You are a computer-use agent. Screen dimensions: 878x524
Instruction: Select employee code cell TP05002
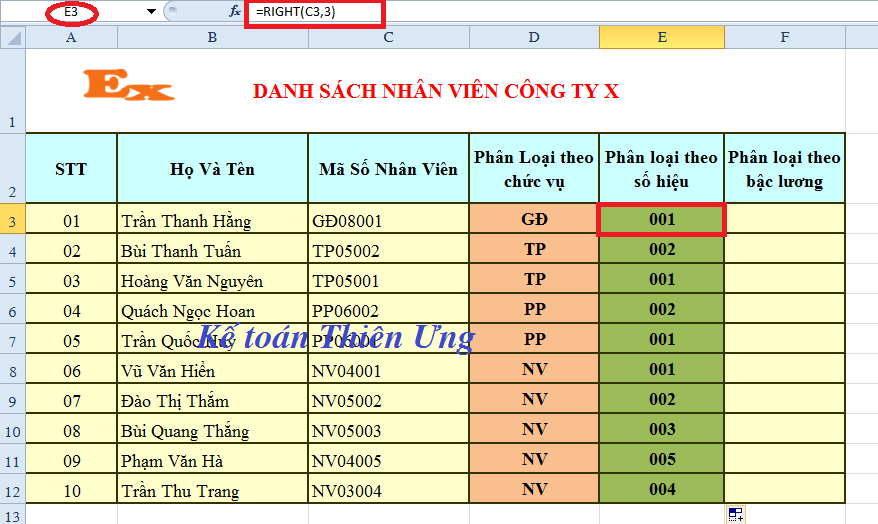[x=389, y=249]
